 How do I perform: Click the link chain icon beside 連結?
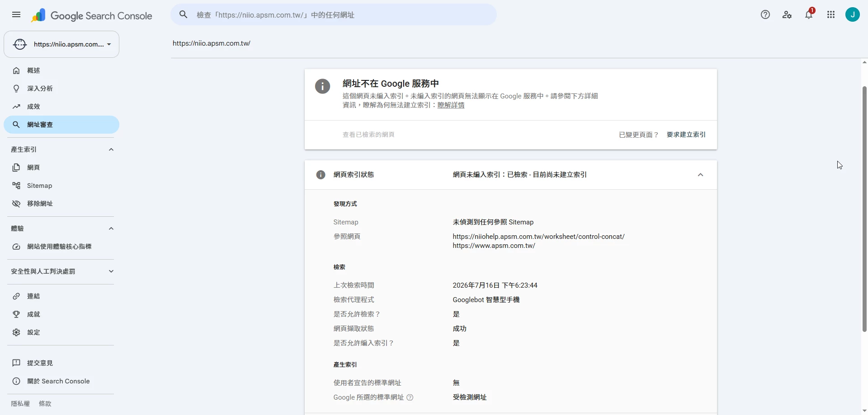click(16, 296)
